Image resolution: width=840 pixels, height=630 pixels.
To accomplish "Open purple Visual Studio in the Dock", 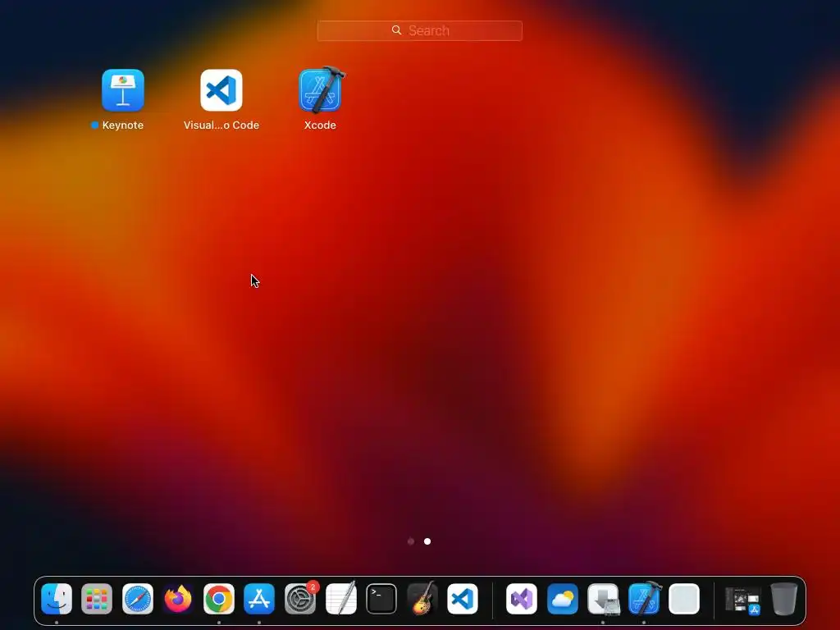I will pos(522,598).
